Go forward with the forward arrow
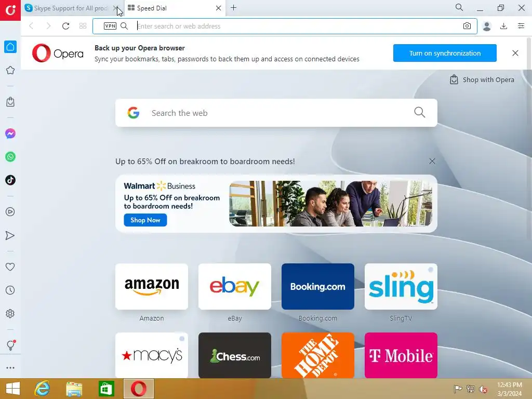The width and height of the screenshot is (532, 399). 48,26
